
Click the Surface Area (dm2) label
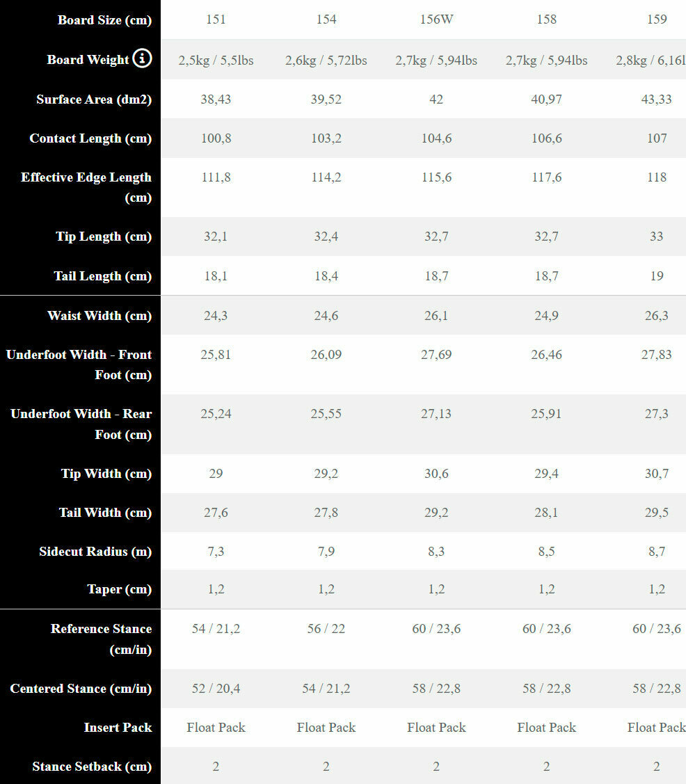(94, 99)
